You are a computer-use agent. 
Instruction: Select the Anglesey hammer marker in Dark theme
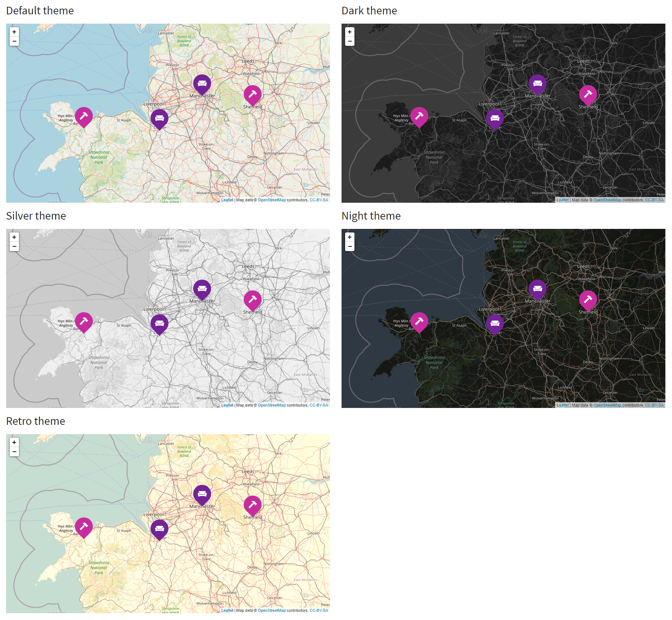pyautogui.click(x=419, y=117)
